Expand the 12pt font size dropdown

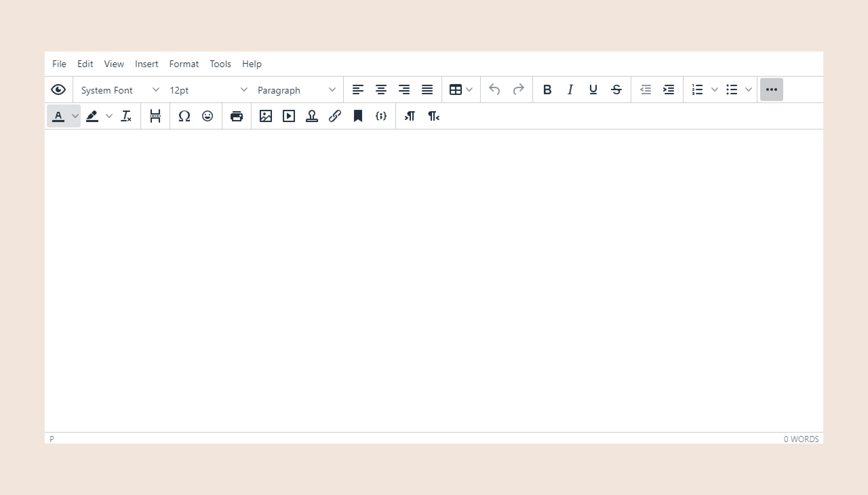[x=208, y=90]
